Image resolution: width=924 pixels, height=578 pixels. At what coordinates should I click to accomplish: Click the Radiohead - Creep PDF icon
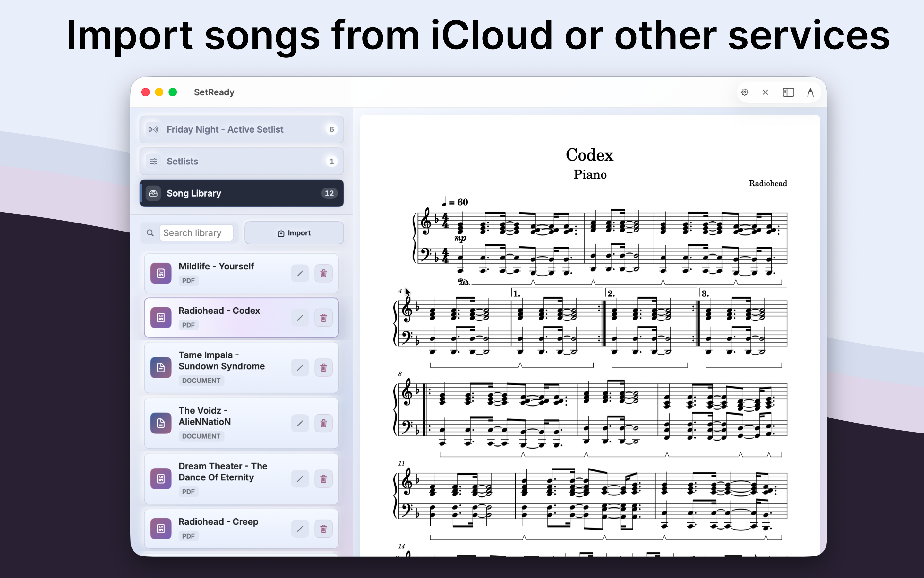pyautogui.click(x=161, y=529)
